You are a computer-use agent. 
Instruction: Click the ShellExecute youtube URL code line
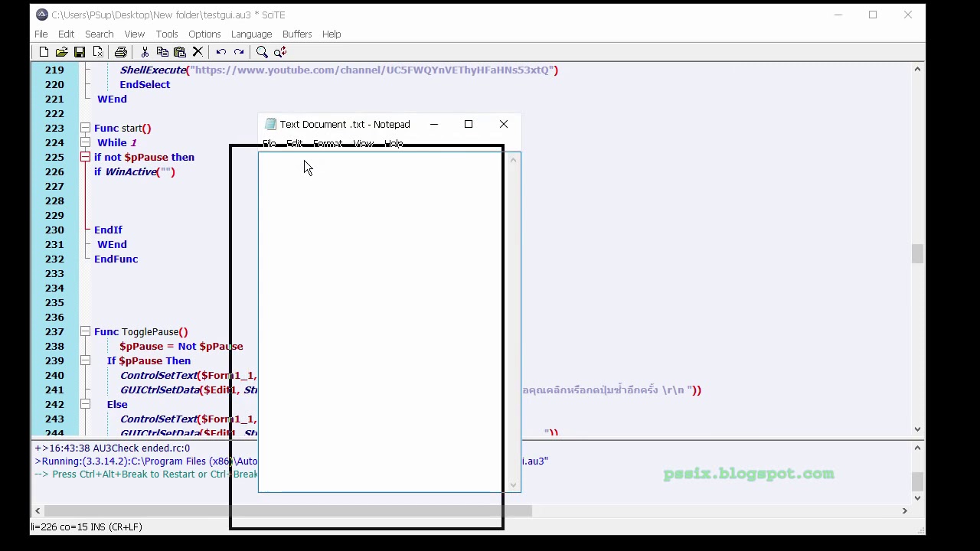[x=339, y=70]
